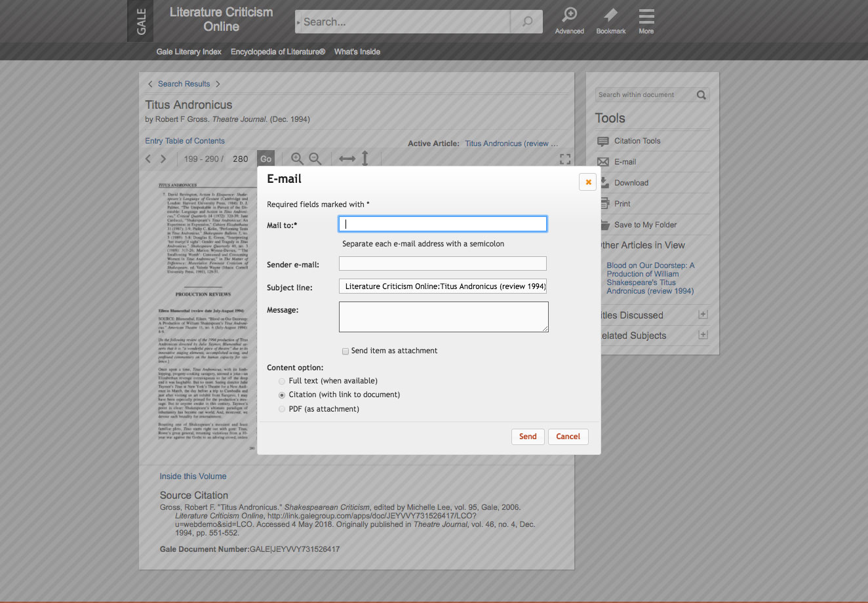The height and width of the screenshot is (603, 868).
Task: Click the Go page button
Action: tap(266, 159)
